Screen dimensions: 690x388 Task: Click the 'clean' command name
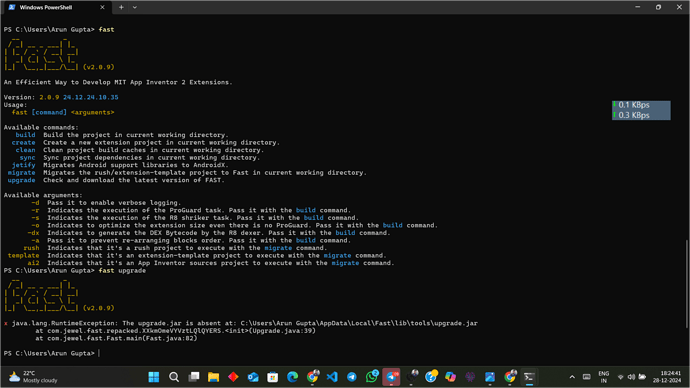(26, 150)
